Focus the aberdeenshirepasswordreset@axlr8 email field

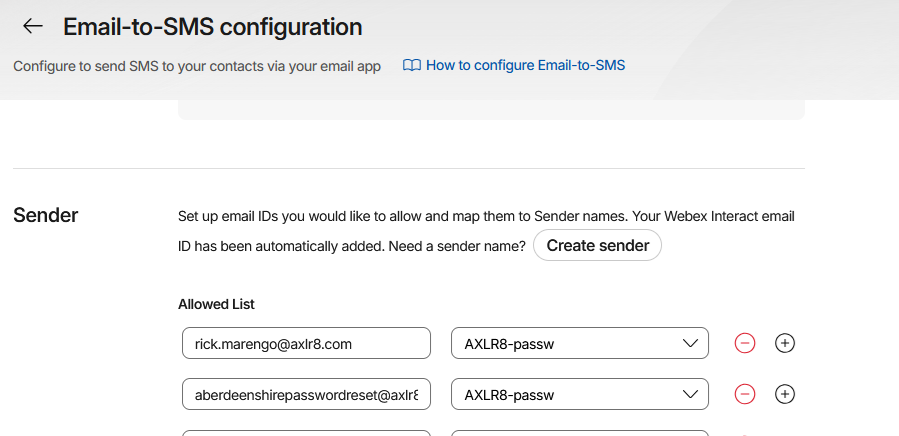tap(306, 394)
